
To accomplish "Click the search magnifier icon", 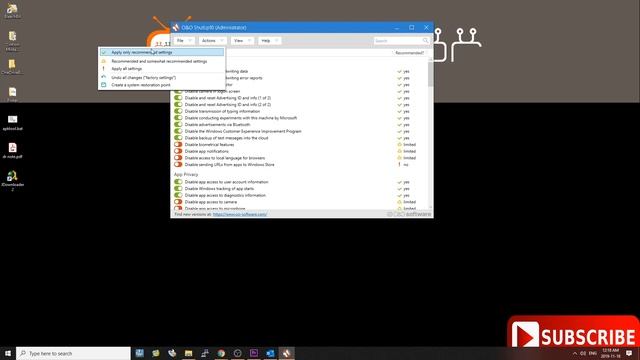I will 426,41.
